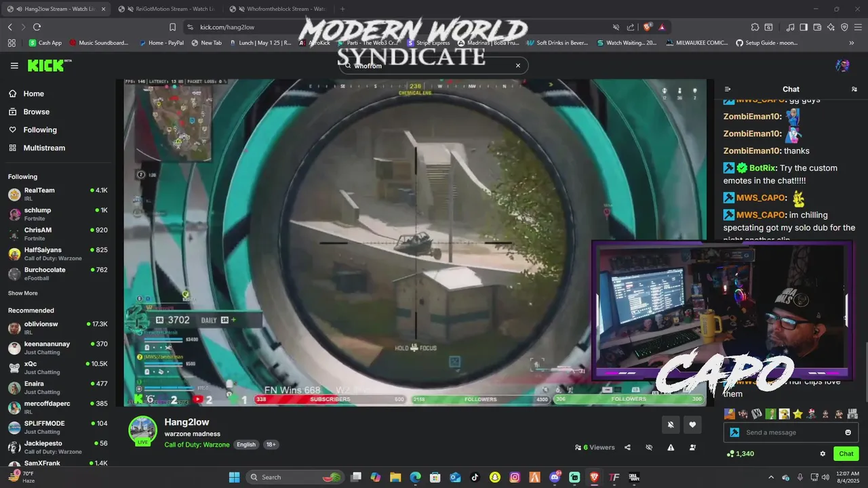Open Brave Wallet icon
This screenshot has height=488, width=868.
[x=817, y=27]
